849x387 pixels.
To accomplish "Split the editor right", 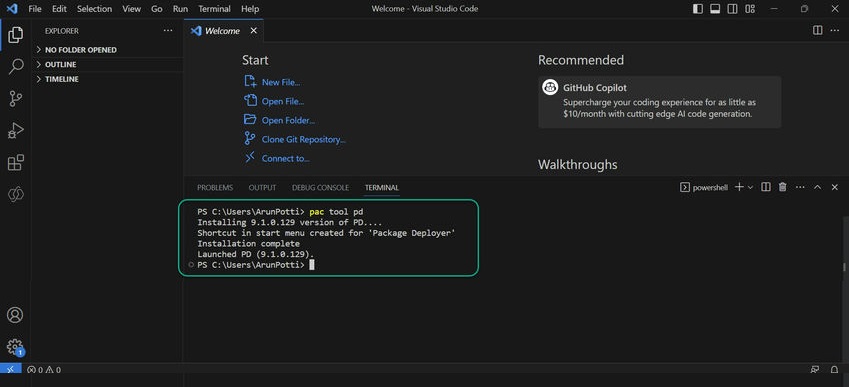I will click(x=818, y=31).
